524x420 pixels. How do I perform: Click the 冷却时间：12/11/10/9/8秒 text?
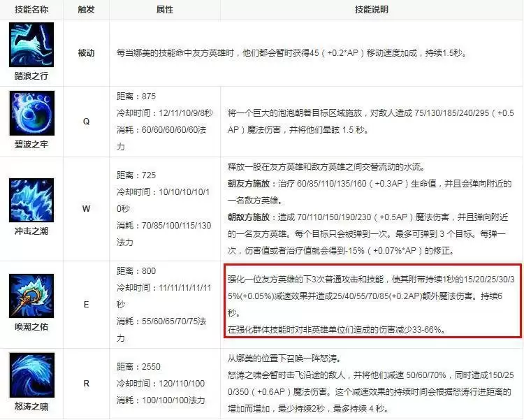165,113
